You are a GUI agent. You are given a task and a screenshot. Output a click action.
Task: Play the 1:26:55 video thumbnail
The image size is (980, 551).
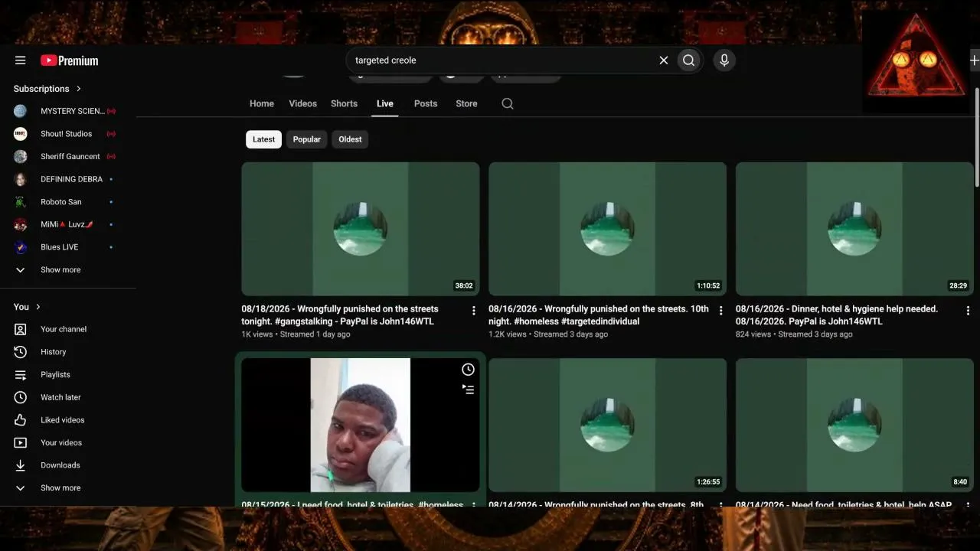[608, 425]
